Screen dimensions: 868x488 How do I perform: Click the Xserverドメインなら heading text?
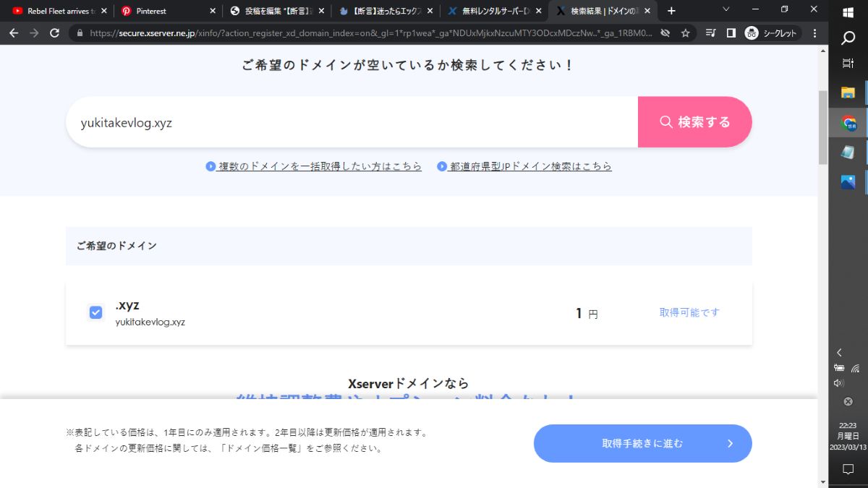pos(409,383)
